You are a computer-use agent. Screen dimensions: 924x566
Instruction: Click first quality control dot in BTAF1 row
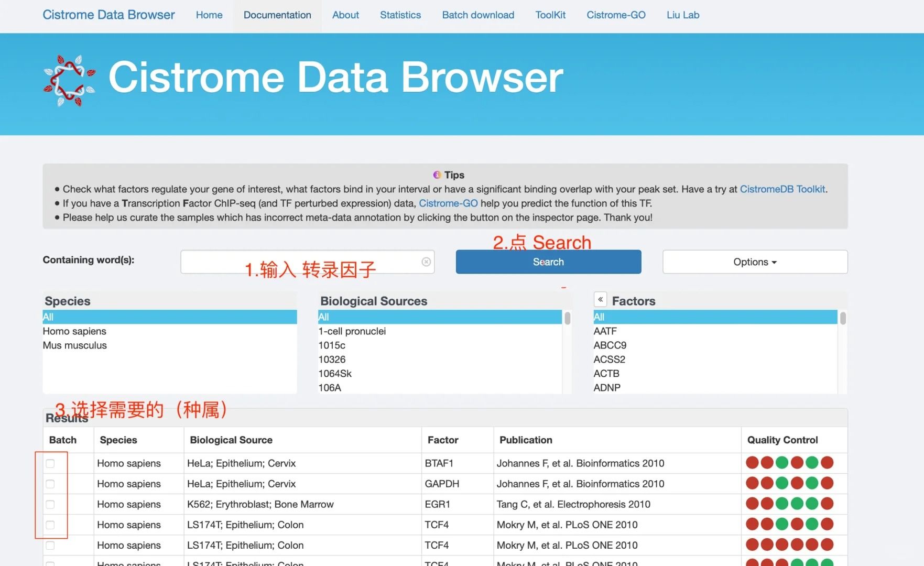tap(752, 463)
